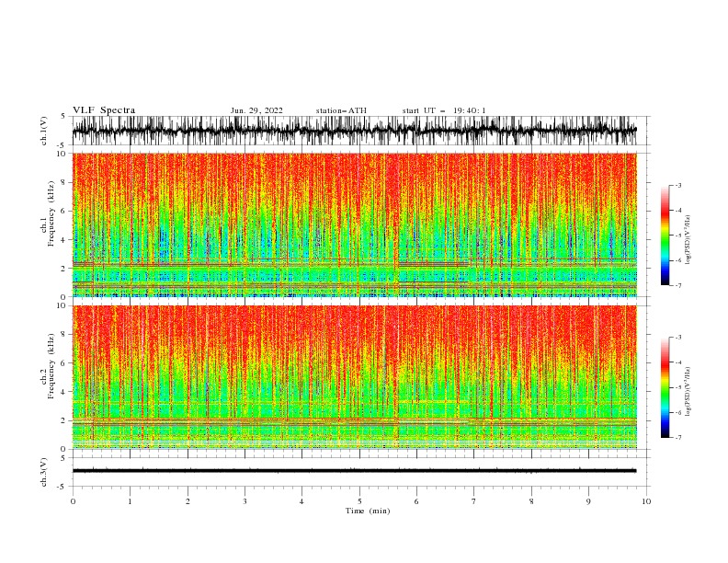Screen dimensions: 728x563
Task: Click the "-3" label on ch.1 colorbar
Action: click(678, 185)
